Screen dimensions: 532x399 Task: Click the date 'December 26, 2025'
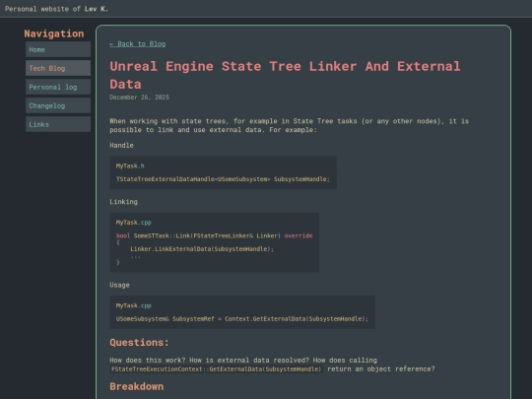(x=139, y=98)
